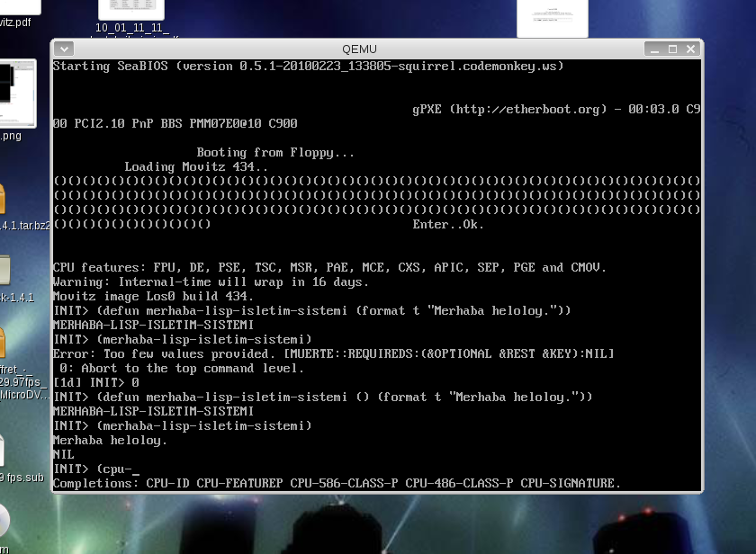Select the .pdf file on the desktop
Viewport: 756px width, 554px height.
pyautogui.click(x=15, y=14)
